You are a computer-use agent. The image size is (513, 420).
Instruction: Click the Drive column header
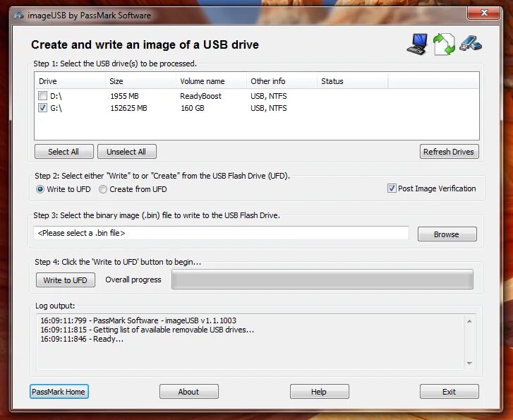pyautogui.click(x=70, y=81)
